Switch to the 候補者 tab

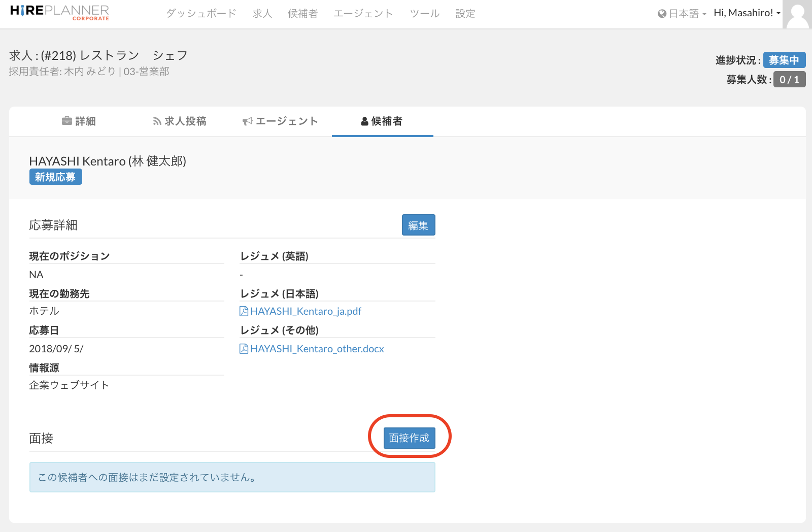pos(382,121)
